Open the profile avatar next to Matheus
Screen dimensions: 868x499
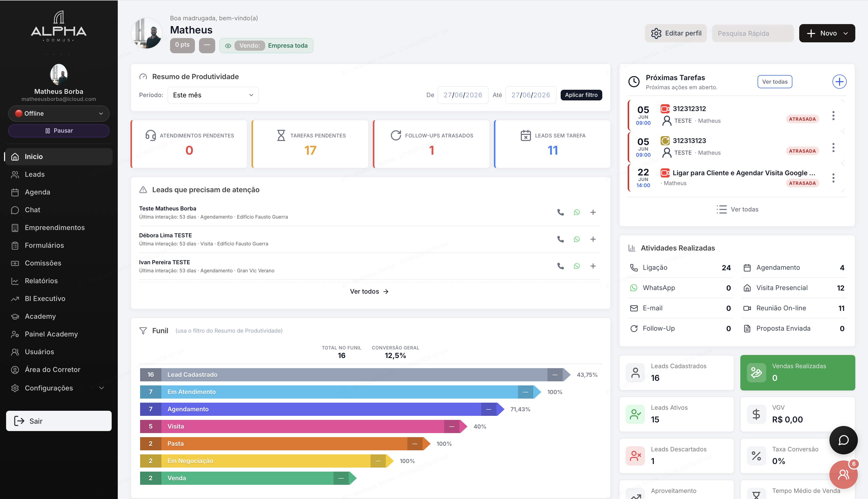click(x=147, y=33)
